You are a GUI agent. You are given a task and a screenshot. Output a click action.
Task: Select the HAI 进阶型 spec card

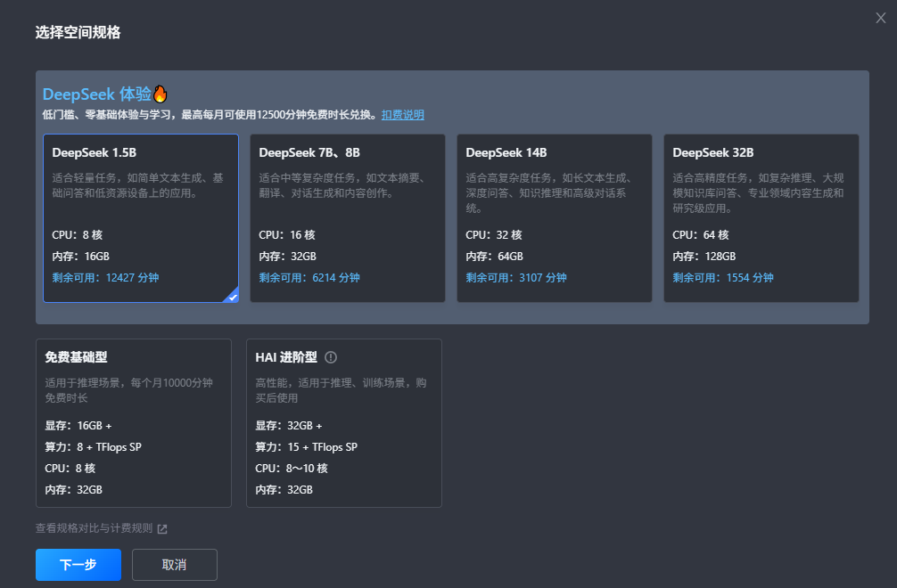[344, 423]
